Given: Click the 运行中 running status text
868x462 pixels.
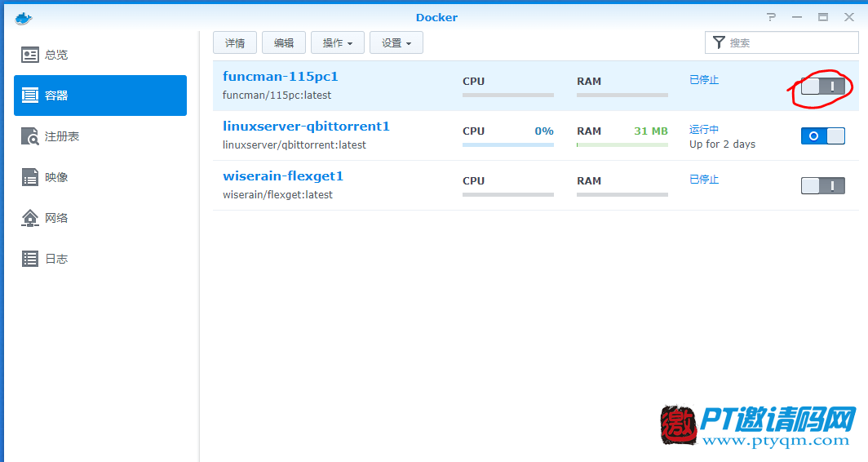Looking at the screenshot, I should coord(704,130).
